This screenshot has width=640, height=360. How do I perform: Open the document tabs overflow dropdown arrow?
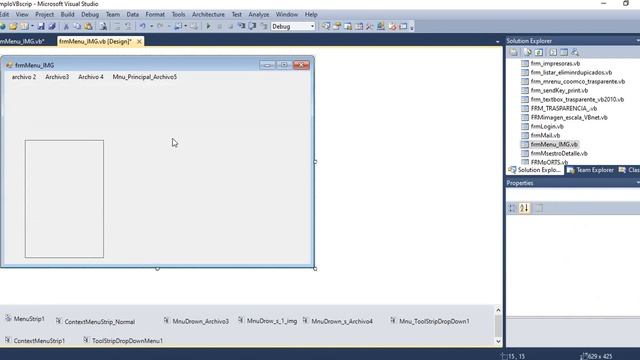(x=497, y=42)
